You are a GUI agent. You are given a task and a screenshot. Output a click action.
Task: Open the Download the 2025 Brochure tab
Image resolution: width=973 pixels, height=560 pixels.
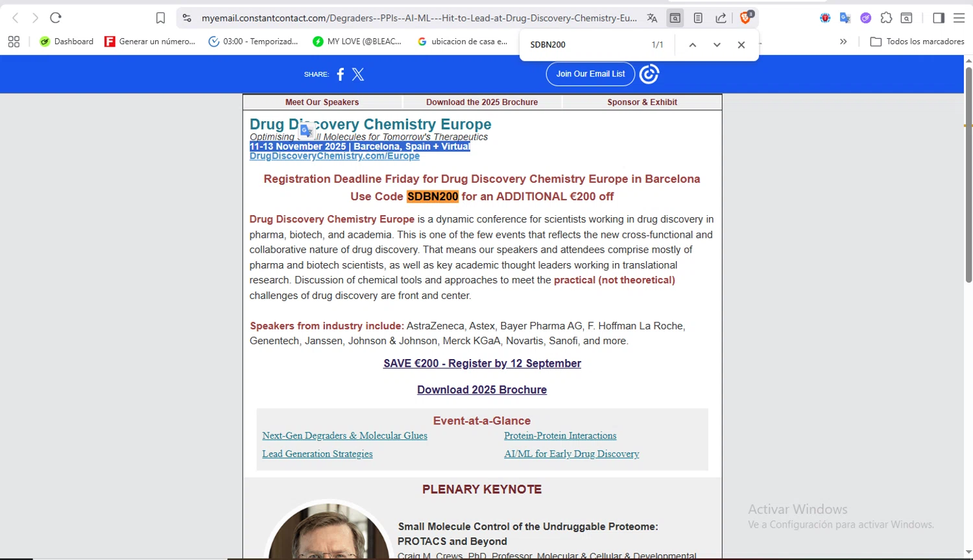click(x=482, y=102)
